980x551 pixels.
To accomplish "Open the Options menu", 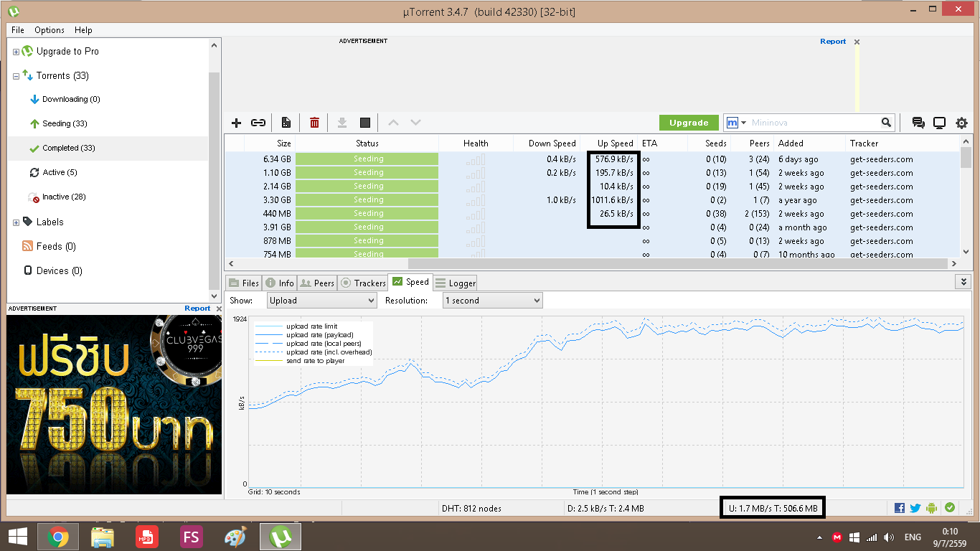I will [x=50, y=30].
